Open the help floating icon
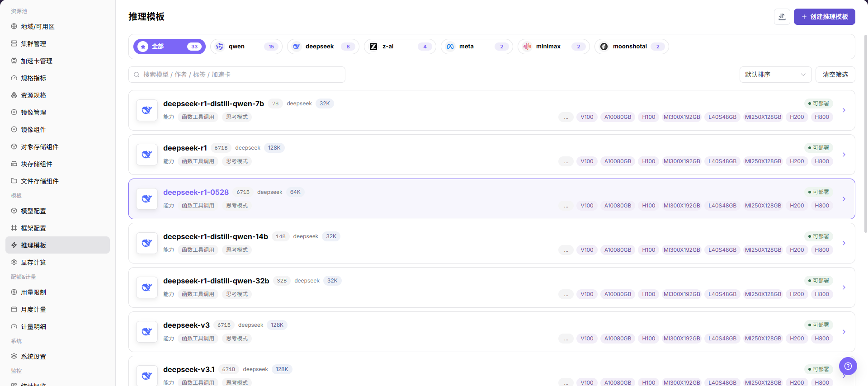 848,366
